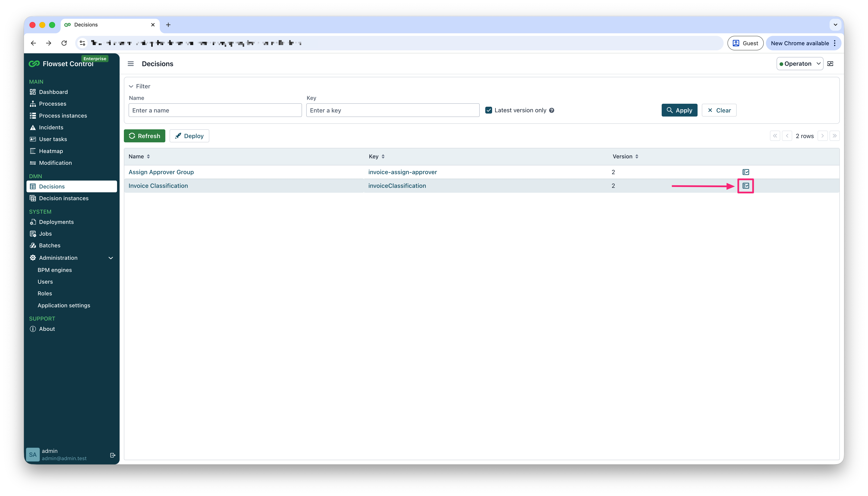Open a new browser tab

click(x=168, y=25)
